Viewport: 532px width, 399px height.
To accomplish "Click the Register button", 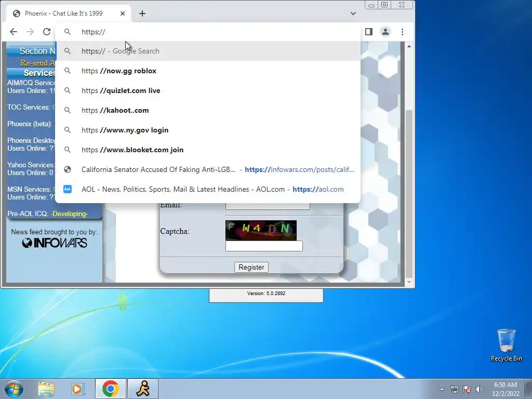I will click(x=251, y=268).
